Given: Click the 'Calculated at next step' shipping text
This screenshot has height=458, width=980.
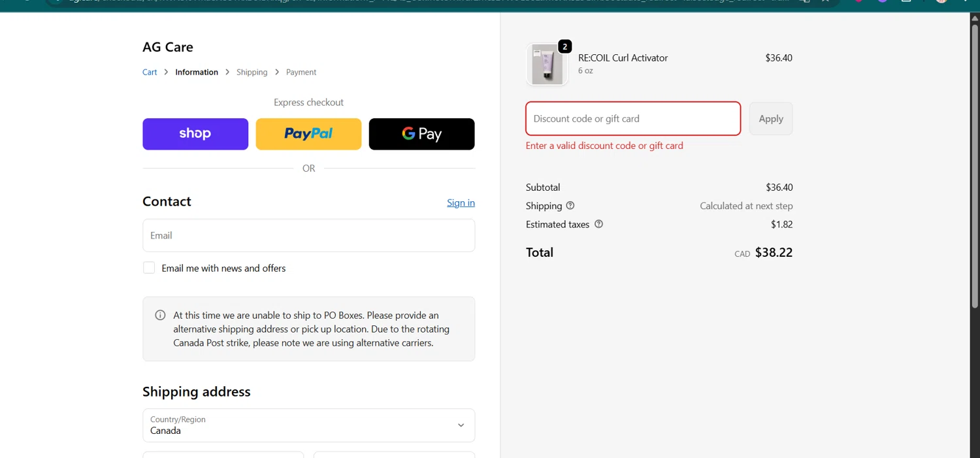Looking at the screenshot, I should tap(746, 206).
